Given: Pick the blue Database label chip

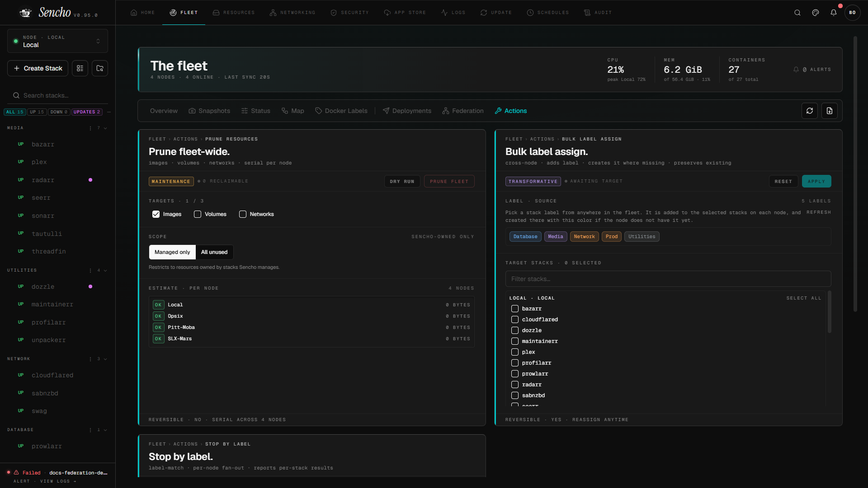Looking at the screenshot, I should (525, 237).
